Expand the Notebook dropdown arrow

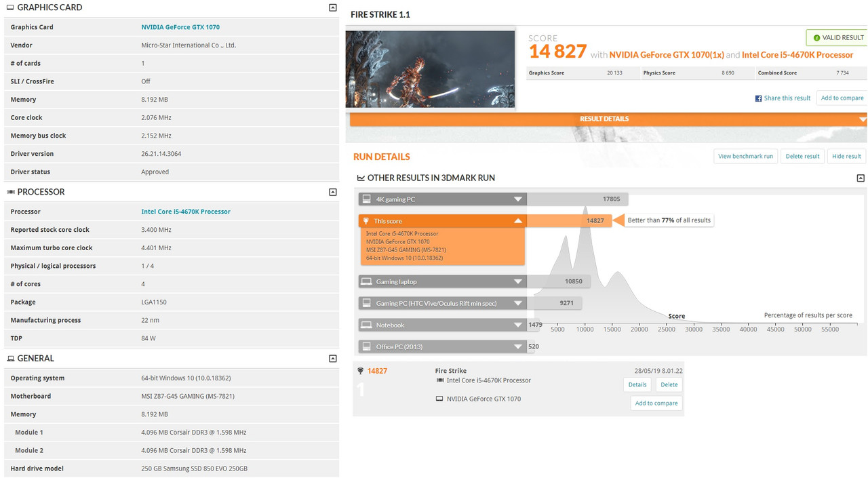point(518,325)
